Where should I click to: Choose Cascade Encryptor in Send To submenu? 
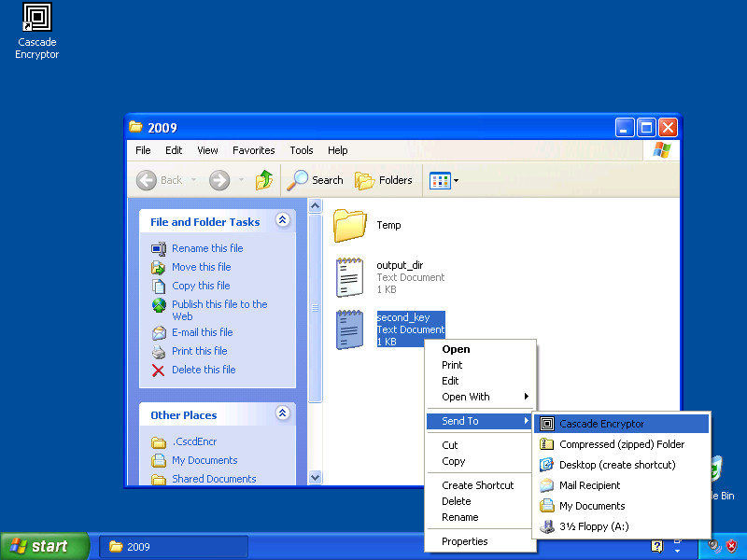pos(621,424)
